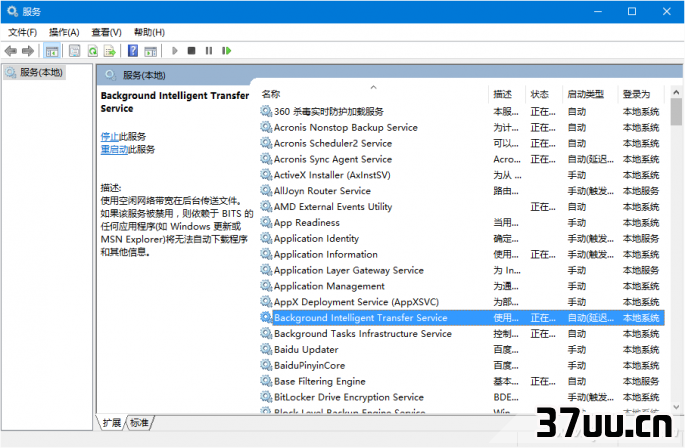Select ActiveX Installer (AxInstSV) row

(x=462, y=175)
